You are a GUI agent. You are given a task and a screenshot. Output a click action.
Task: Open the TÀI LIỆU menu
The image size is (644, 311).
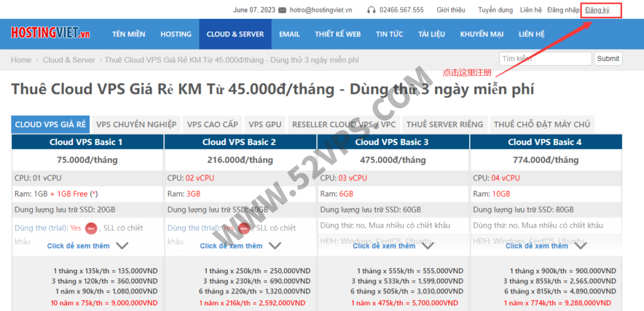431,34
